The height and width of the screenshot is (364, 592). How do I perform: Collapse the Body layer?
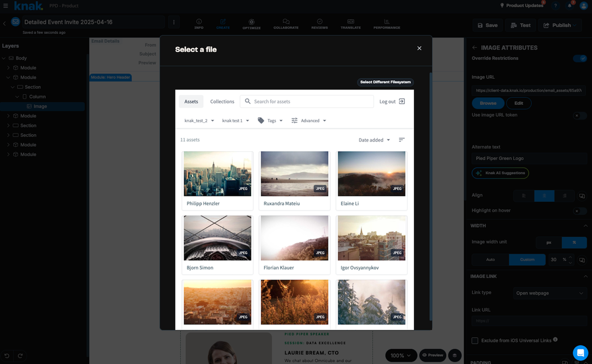click(4, 58)
